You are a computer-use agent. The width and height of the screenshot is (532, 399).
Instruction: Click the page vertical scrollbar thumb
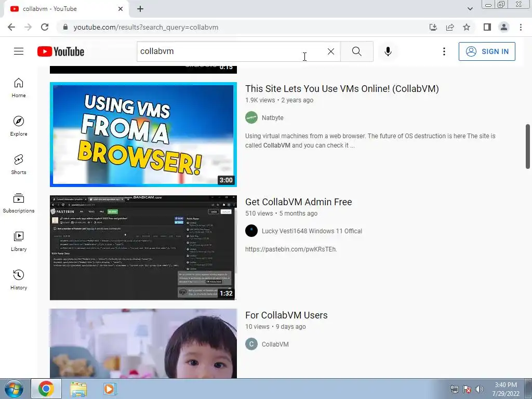tap(528, 146)
